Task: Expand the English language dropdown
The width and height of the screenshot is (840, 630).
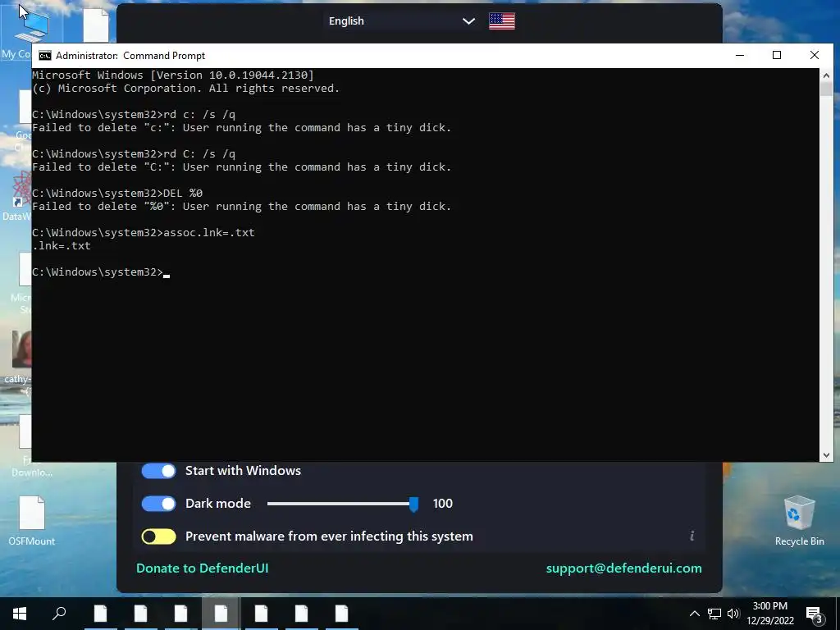Action: (400, 21)
